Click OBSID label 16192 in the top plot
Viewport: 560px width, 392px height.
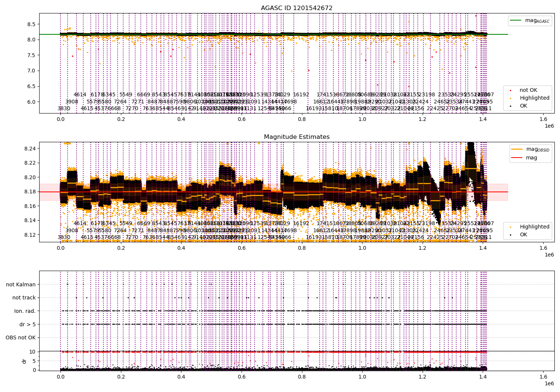[x=301, y=95]
